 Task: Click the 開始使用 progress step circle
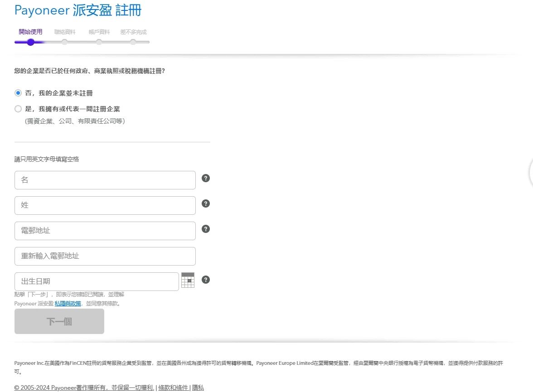click(30, 42)
